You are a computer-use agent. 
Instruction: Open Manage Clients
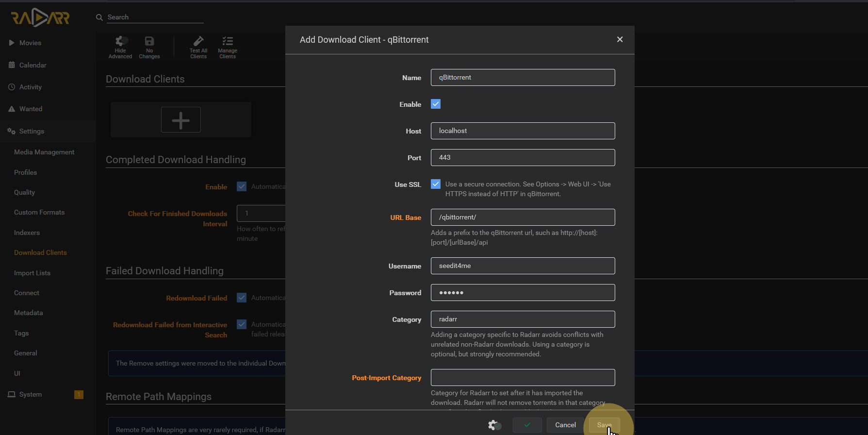228,47
